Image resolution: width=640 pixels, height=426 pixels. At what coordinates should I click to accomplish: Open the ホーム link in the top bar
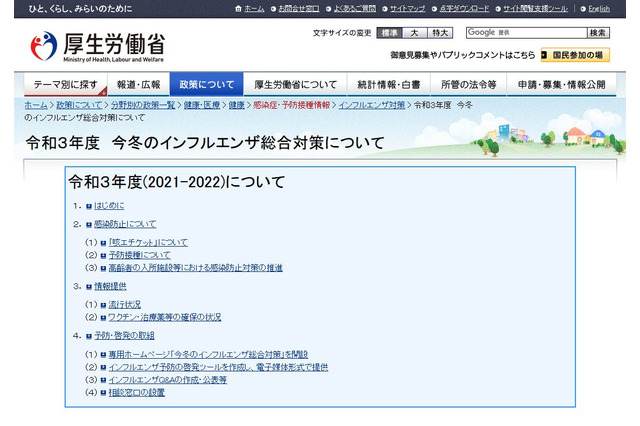(x=254, y=9)
